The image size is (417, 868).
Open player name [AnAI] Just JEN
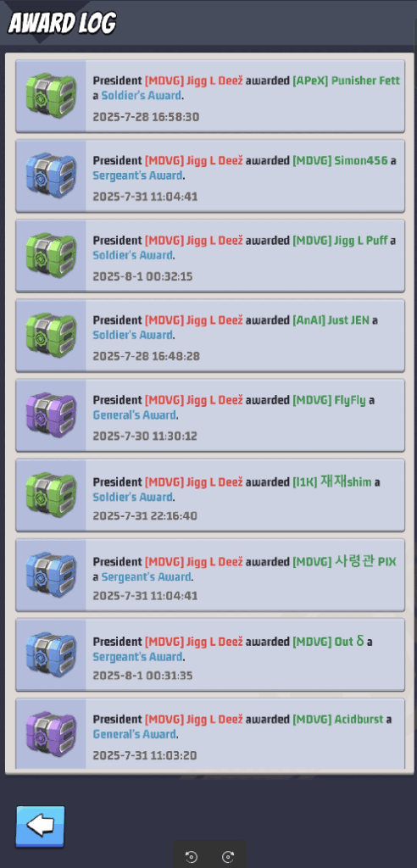331,320
